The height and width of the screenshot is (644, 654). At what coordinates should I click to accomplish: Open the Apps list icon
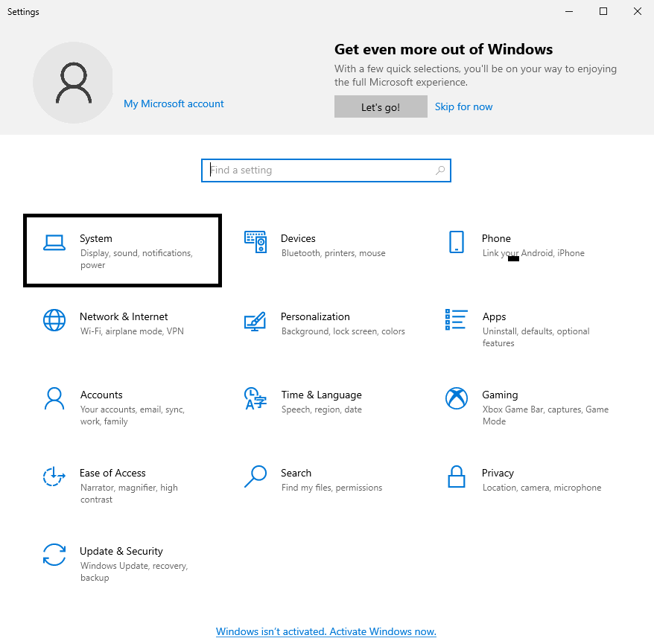click(457, 319)
